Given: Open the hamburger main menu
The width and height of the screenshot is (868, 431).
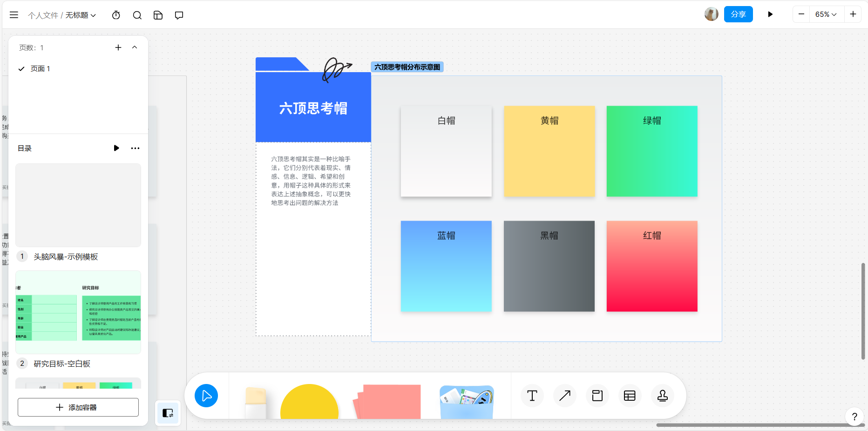Looking at the screenshot, I should tap(14, 15).
